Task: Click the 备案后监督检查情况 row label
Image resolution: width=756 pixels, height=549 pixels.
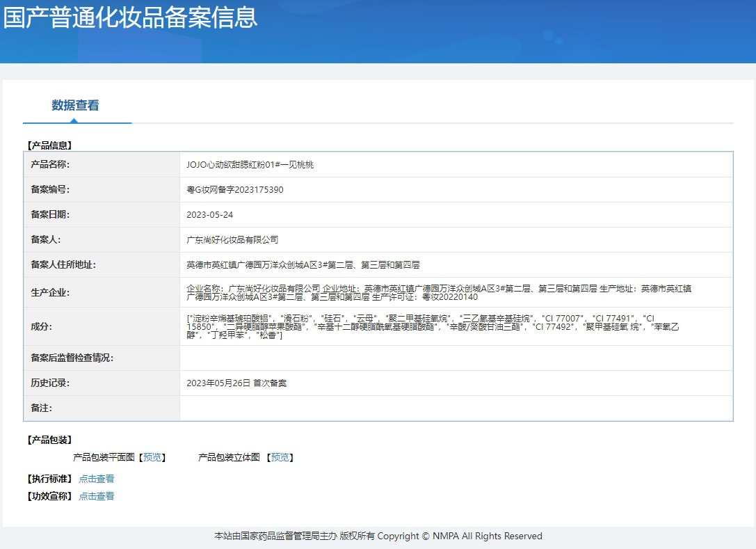Action: click(72, 358)
